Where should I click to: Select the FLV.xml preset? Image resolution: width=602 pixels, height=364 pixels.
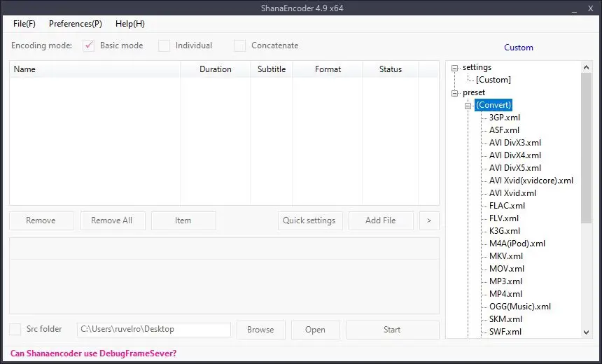coord(504,218)
